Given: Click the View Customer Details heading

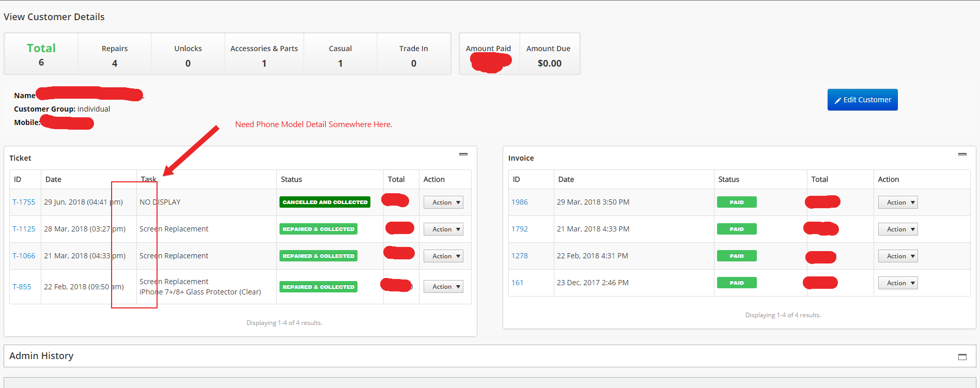Looking at the screenshot, I should click(x=54, y=17).
